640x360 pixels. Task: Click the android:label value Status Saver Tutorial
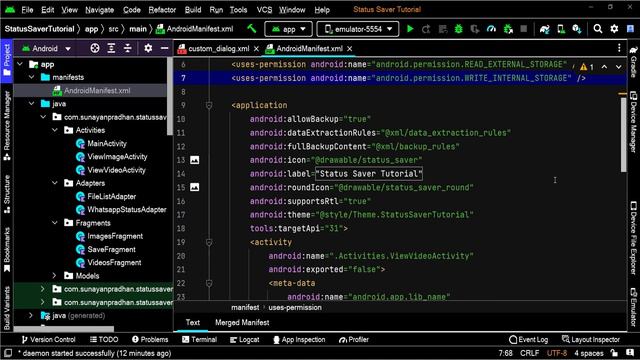(369, 174)
